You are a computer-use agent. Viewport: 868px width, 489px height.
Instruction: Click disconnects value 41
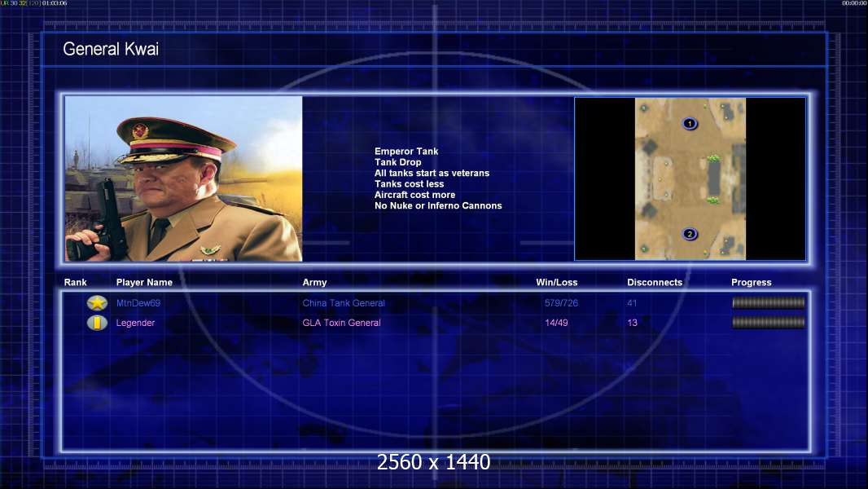click(x=632, y=303)
